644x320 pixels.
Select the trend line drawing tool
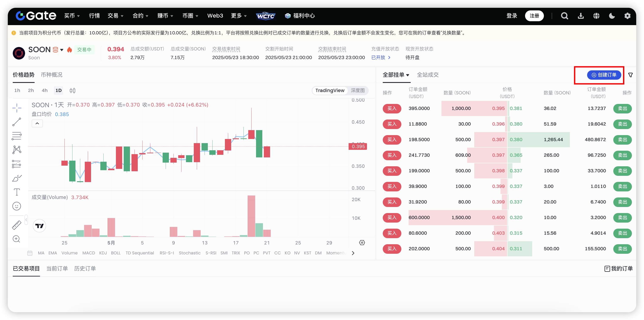[x=17, y=122]
